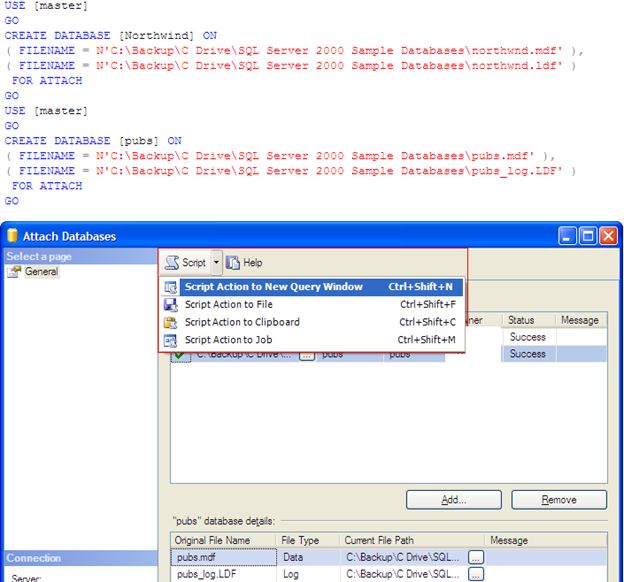Minimize the Attach Databases window

(566, 236)
